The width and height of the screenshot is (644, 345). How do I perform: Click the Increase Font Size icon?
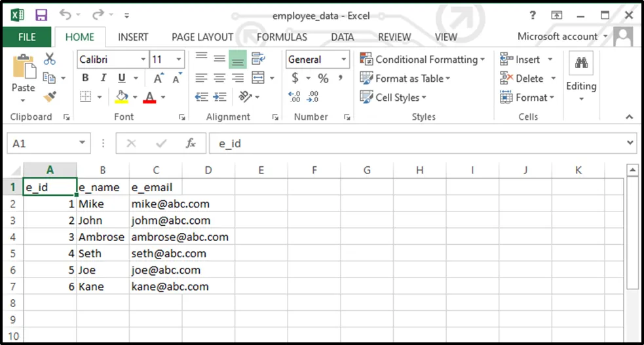[158, 79]
